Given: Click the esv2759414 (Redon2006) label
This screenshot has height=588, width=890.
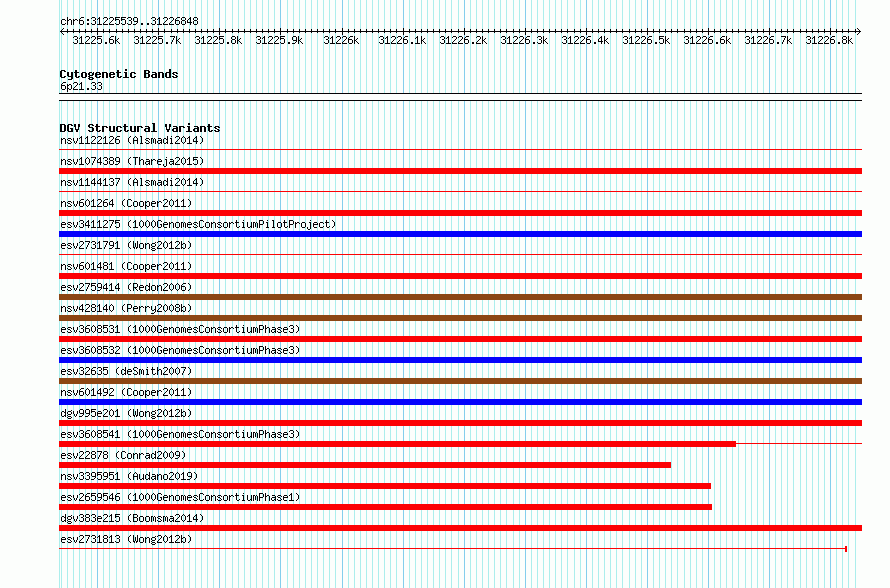Looking at the screenshot, I should (x=126, y=287).
